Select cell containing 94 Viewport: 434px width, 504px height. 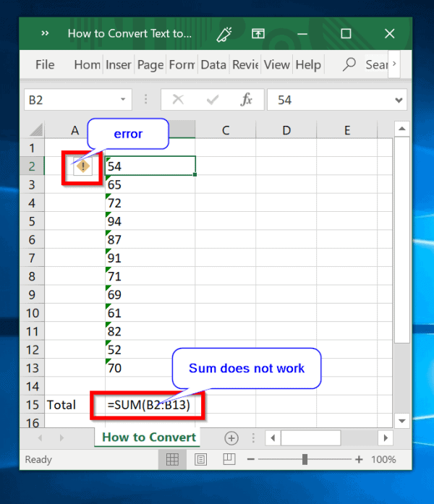coord(150,221)
